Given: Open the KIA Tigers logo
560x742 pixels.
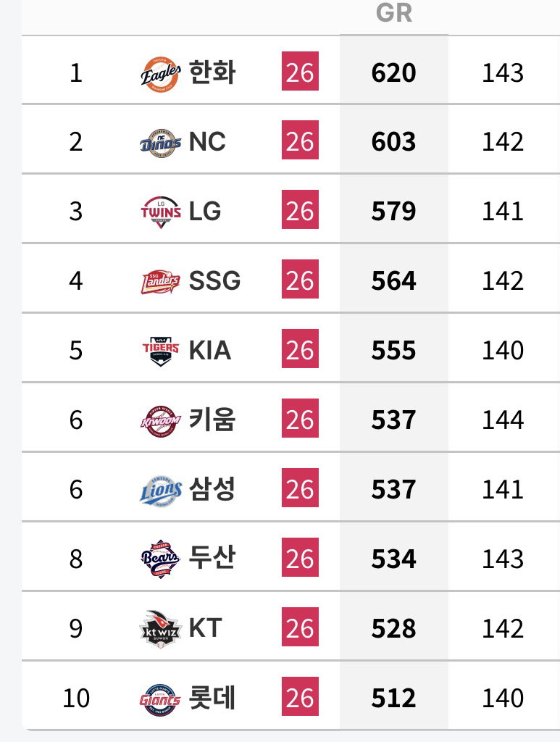Looking at the screenshot, I should pyautogui.click(x=160, y=351).
